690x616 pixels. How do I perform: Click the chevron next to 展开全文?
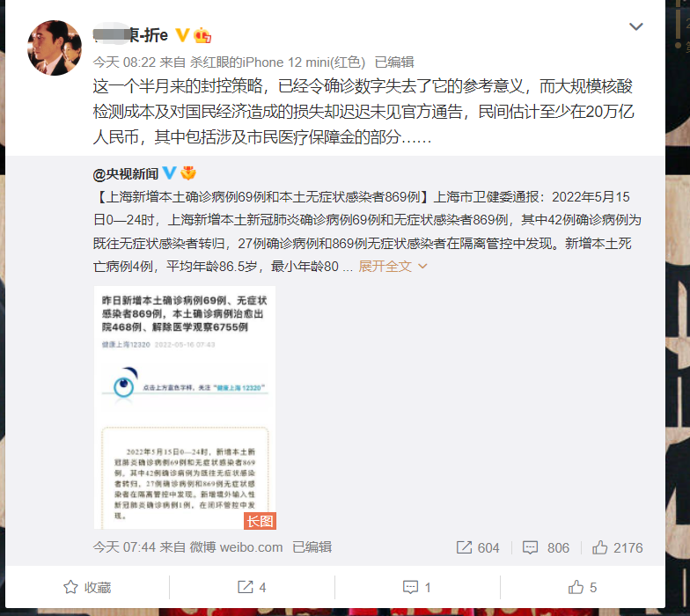pyautogui.click(x=422, y=266)
